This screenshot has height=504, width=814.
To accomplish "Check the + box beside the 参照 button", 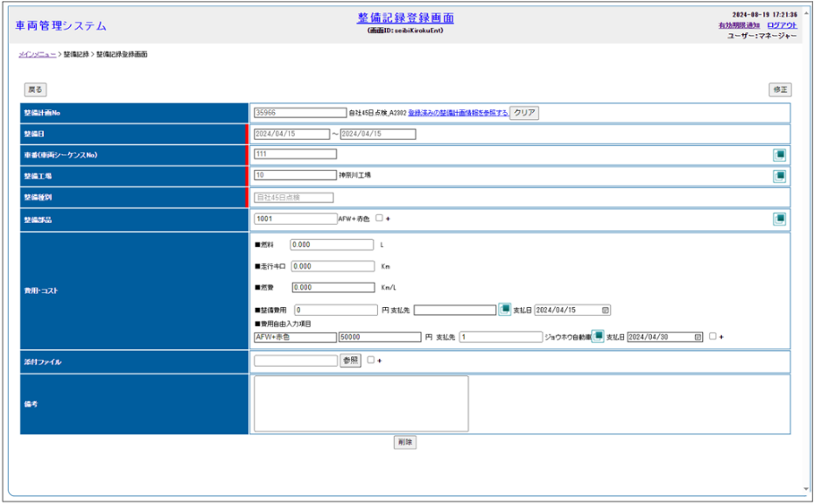I will [x=371, y=360].
